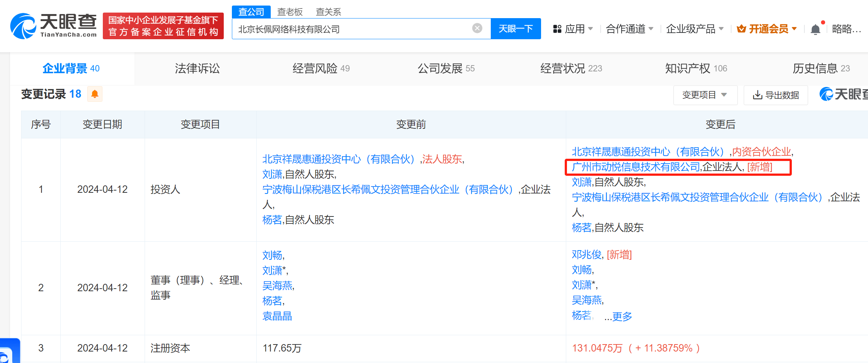Open 宁波梅山保税港区 link in 变更后 column
The height and width of the screenshot is (363, 868).
(699, 197)
